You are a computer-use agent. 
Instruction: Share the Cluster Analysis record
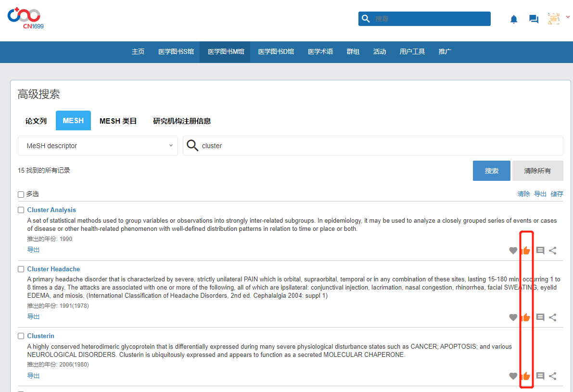(x=553, y=251)
